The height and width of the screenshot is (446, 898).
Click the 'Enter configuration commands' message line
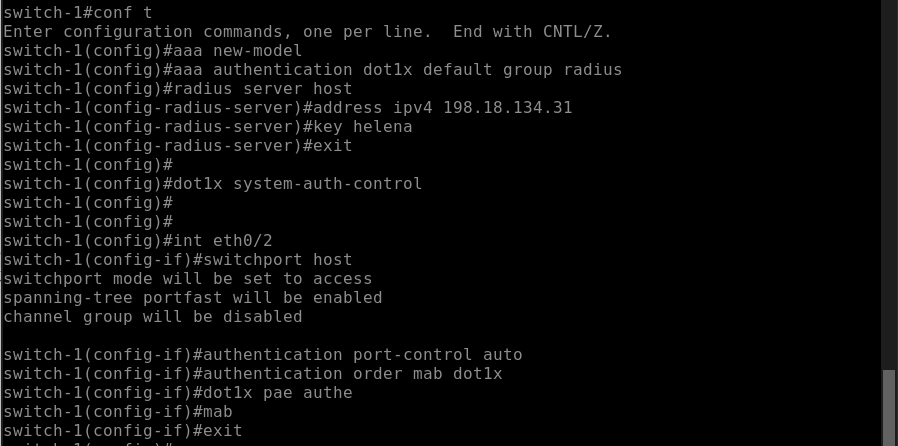307,32
